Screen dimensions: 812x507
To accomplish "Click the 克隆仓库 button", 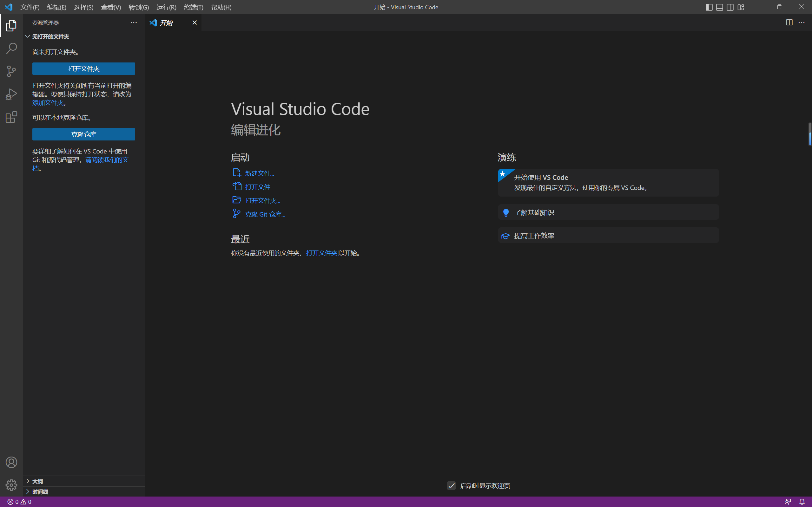I will (83, 134).
